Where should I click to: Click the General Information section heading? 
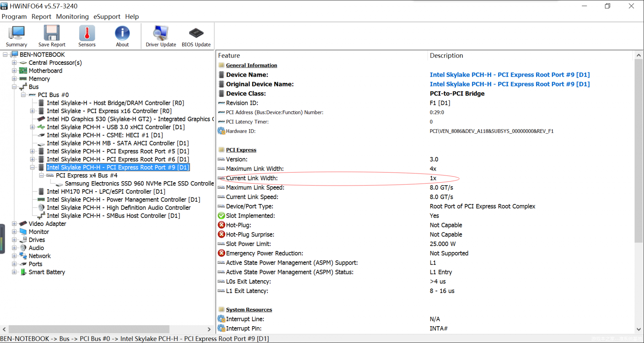[x=251, y=65]
